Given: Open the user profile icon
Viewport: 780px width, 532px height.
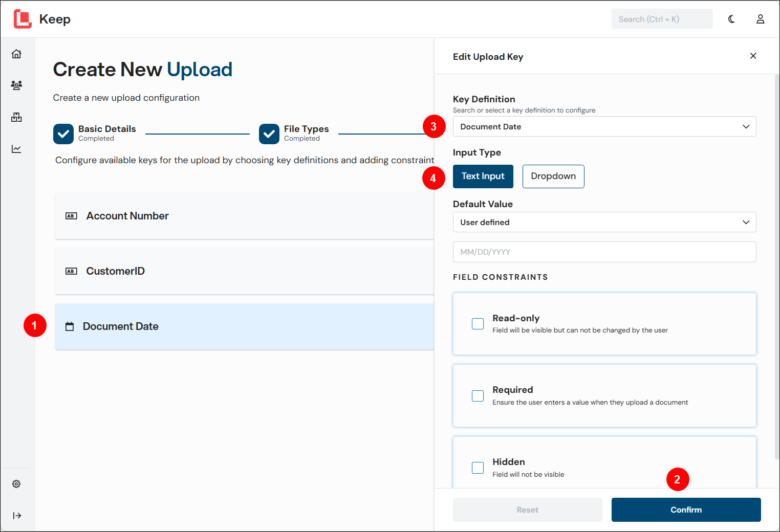Looking at the screenshot, I should pyautogui.click(x=761, y=19).
